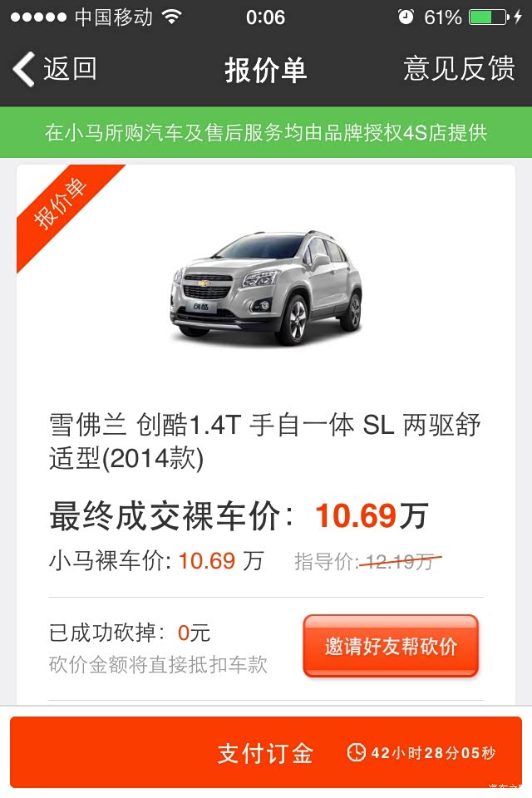Tap the 报价单 page title

tap(266, 70)
